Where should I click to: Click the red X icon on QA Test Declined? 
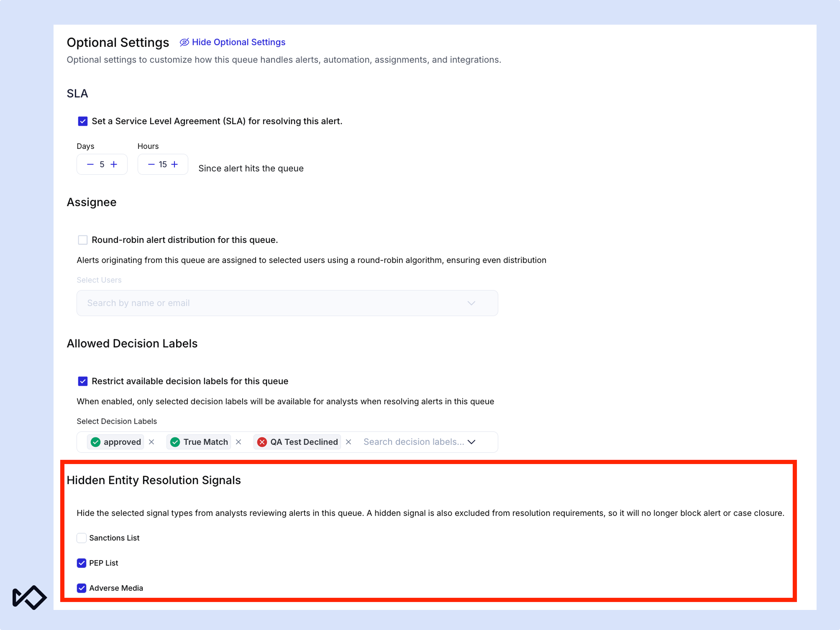pyautogui.click(x=262, y=442)
